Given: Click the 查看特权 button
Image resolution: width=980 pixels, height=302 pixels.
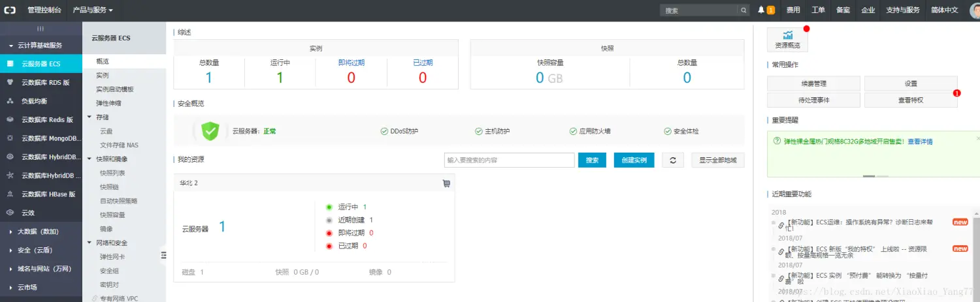Looking at the screenshot, I should pyautogui.click(x=911, y=100).
